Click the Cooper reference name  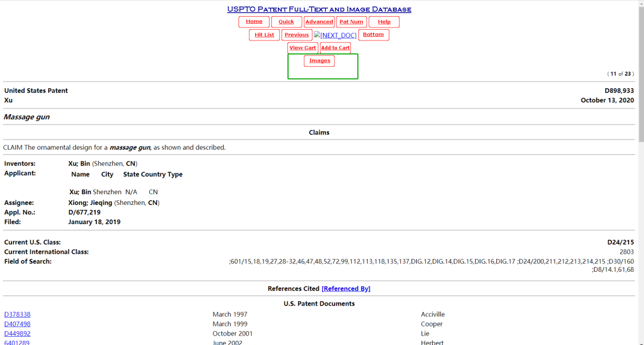432,324
